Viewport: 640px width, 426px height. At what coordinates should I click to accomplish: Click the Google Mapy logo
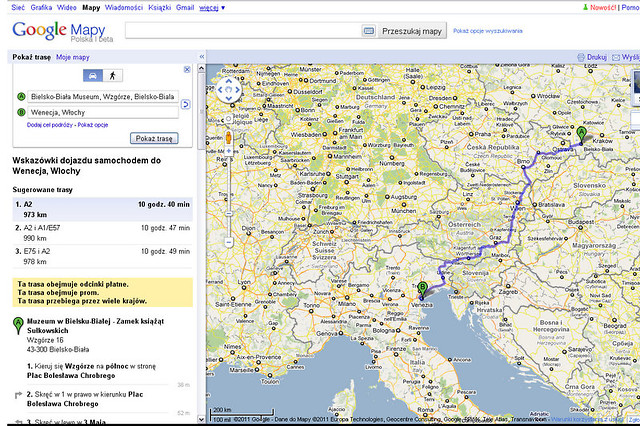pyautogui.click(x=62, y=31)
